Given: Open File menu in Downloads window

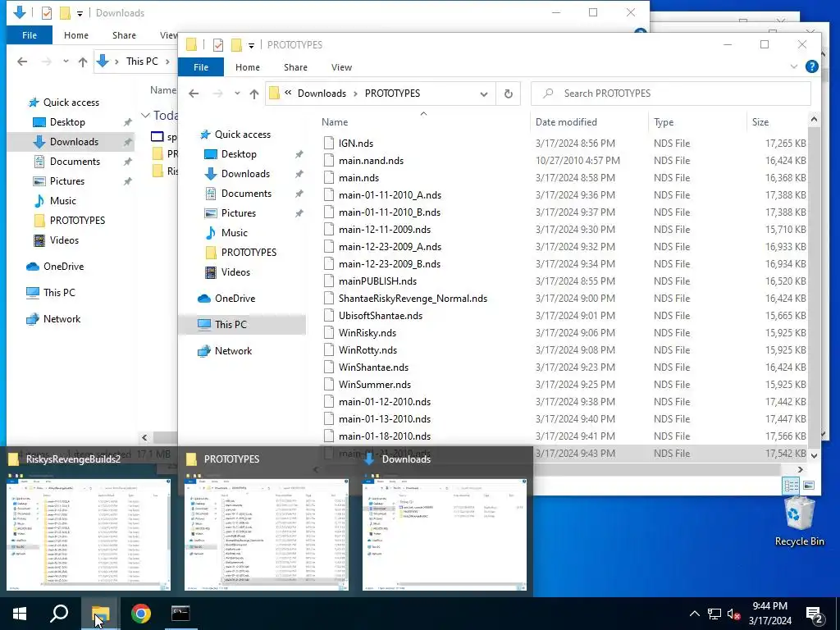Looking at the screenshot, I should coord(30,34).
